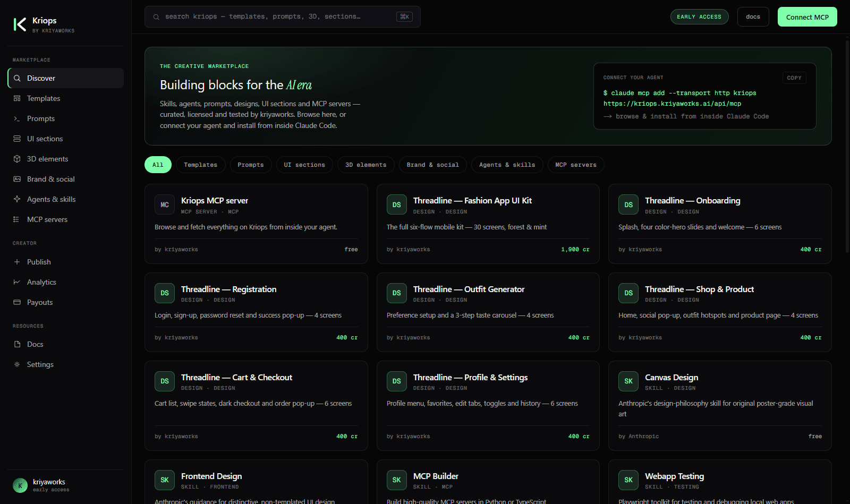Filter by 3D elements chip
This screenshot has height=504, width=850.
tap(366, 165)
